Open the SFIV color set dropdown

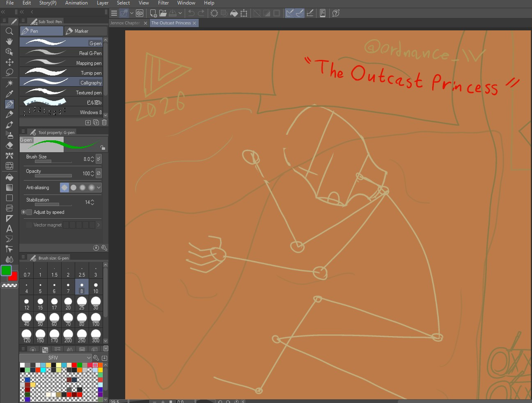(x=55, y=358)
